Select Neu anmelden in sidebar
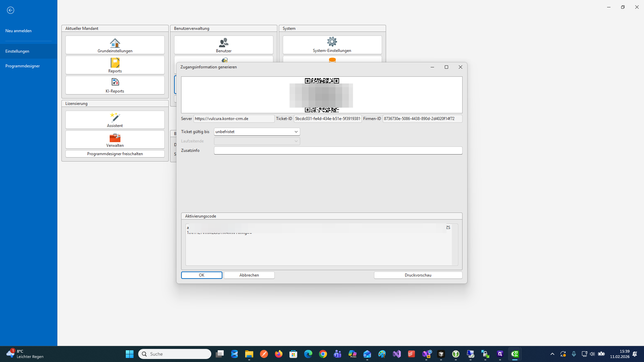Screen dimensions: 644x362 [x=18, y=31]
